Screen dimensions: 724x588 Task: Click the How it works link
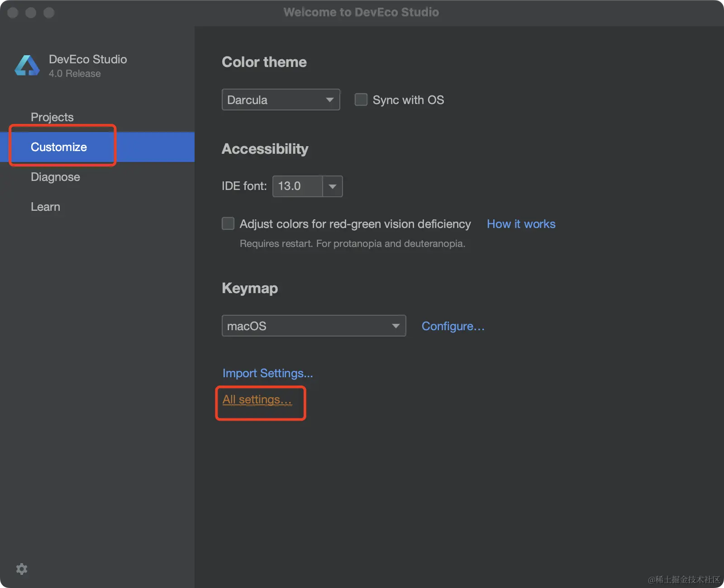(x=521, y=224)
